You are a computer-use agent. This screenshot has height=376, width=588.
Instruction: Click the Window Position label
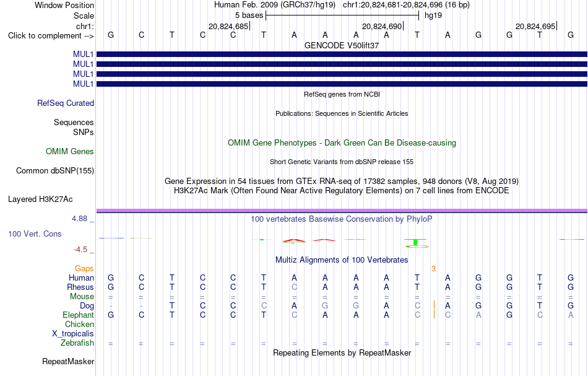tap(64, 5)
